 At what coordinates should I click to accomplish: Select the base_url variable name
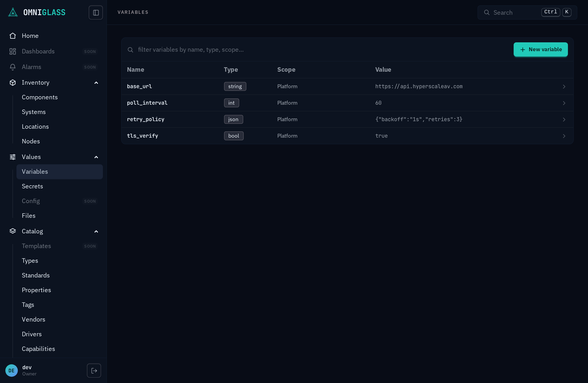[139, 86]
